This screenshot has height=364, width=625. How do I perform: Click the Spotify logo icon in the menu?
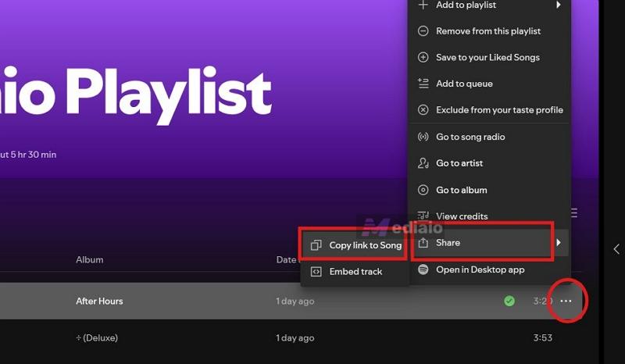point(423,269)
